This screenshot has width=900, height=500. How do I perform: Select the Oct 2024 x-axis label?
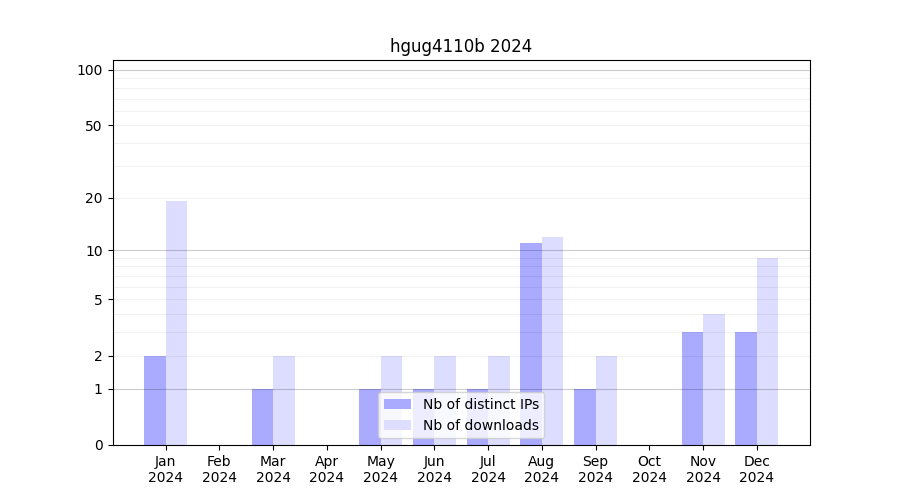tap(649, 469)
